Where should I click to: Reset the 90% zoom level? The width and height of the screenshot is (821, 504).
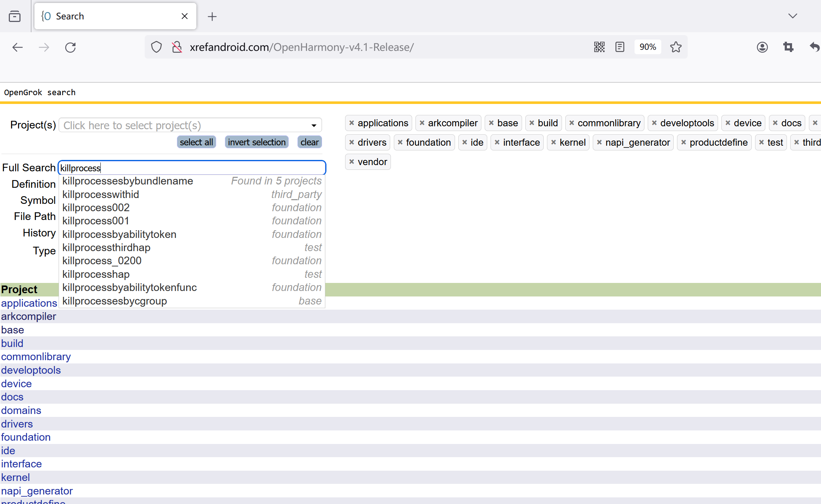[x=648, y=47]
